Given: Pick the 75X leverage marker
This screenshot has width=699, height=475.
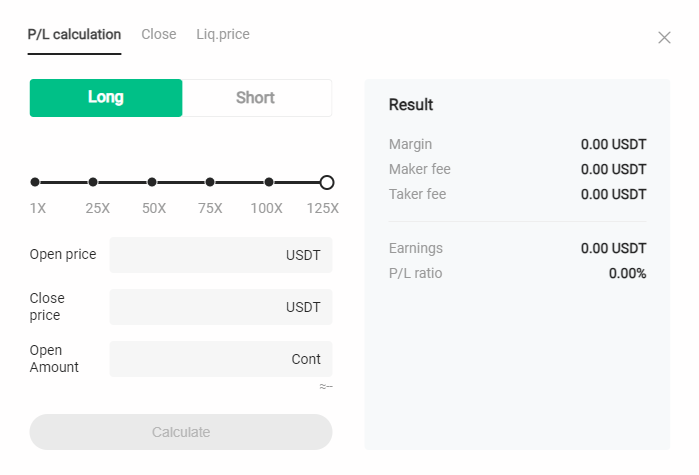Looking at the screenshot, I should pyautogui.click(x=210, y=182).
